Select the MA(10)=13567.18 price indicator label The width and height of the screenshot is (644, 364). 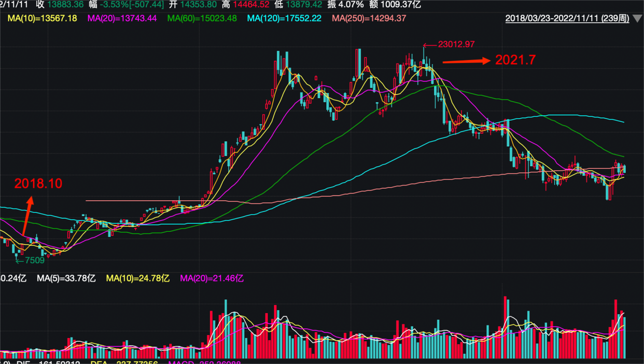(x=42, y=19)
